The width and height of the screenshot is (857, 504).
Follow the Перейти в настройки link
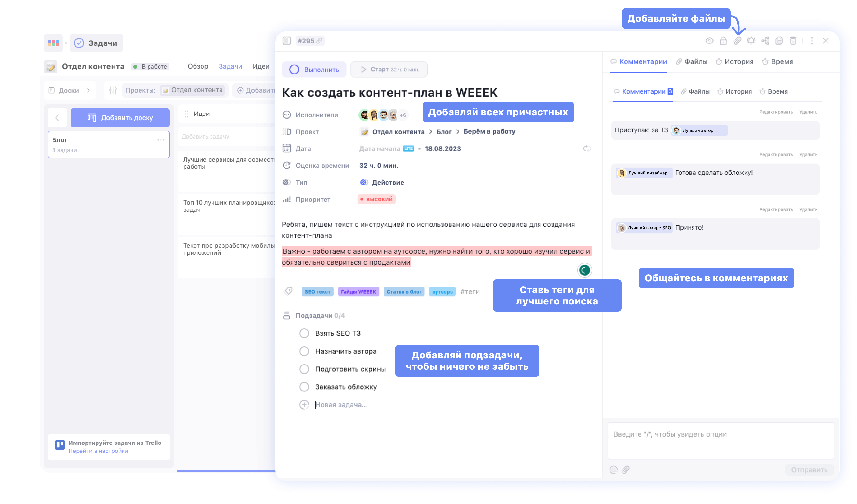coord(98,451)
